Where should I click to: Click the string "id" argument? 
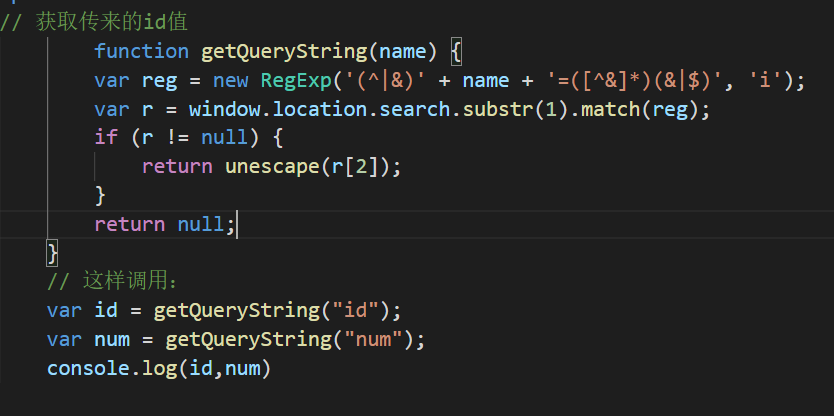(355, 310)
